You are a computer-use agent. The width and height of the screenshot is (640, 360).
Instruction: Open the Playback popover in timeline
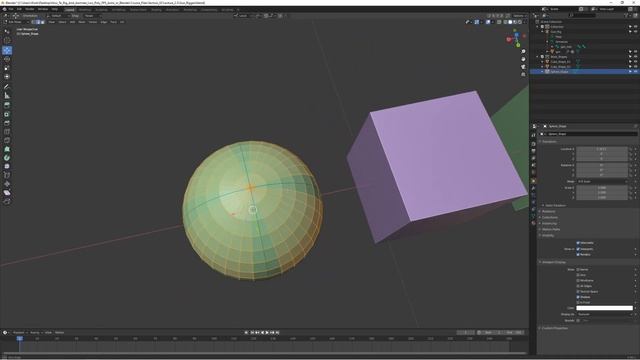point(20,333)
